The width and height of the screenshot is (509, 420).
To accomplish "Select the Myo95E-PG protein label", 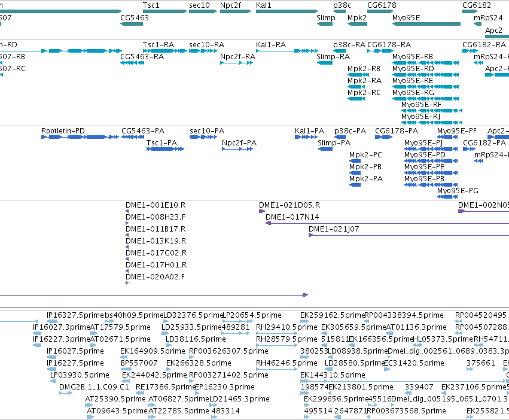I will (458, 191).
